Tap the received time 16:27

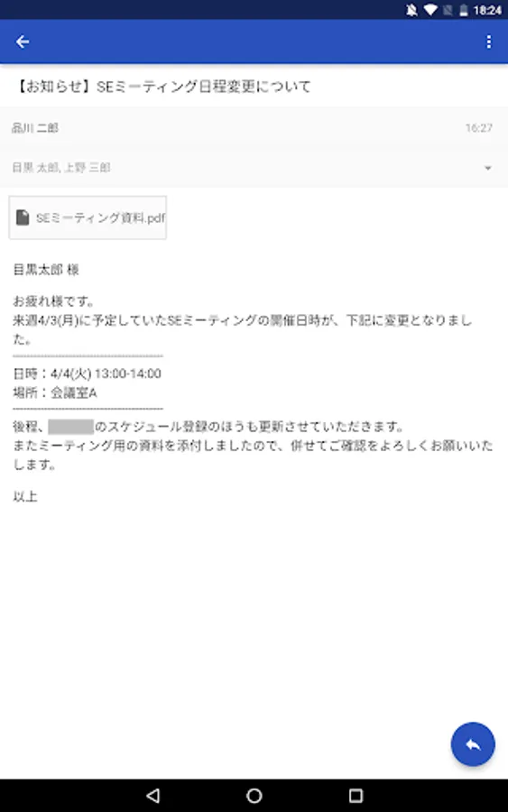coord(479,128)
